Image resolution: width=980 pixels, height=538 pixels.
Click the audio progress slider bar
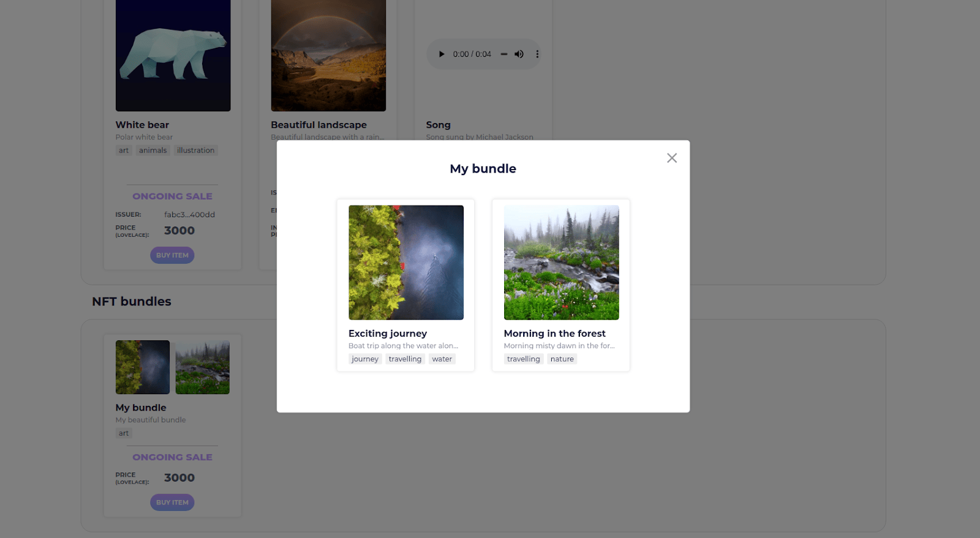[503, 54]
